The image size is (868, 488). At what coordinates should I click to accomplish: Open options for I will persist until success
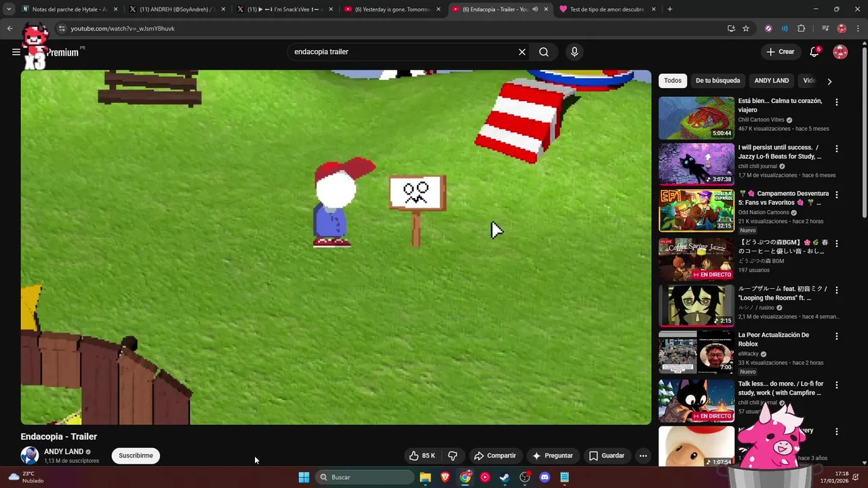click(x=836, y=148)
